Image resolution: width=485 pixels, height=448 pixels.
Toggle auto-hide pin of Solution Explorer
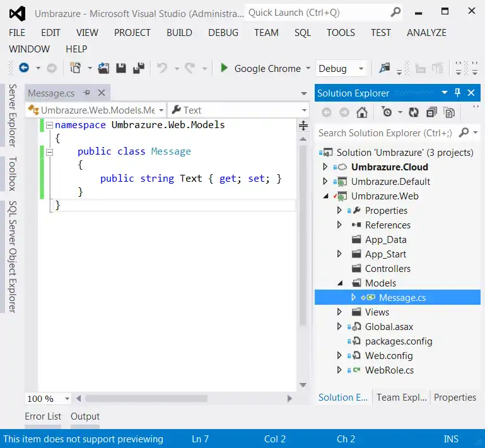[457, 93]
